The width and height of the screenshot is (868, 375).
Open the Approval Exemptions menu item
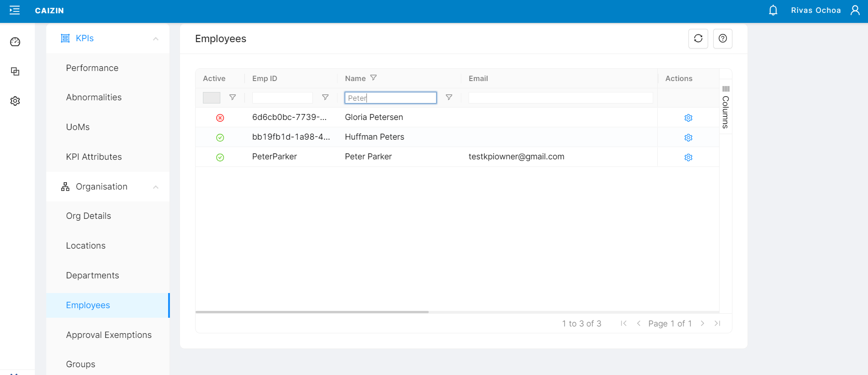point(109,335)
